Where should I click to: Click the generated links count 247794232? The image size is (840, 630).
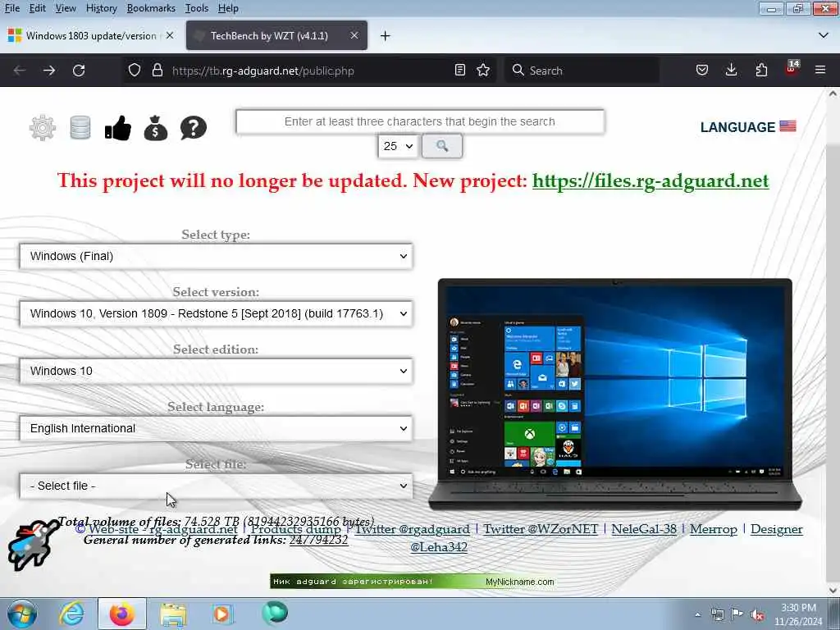coord(319,540)
